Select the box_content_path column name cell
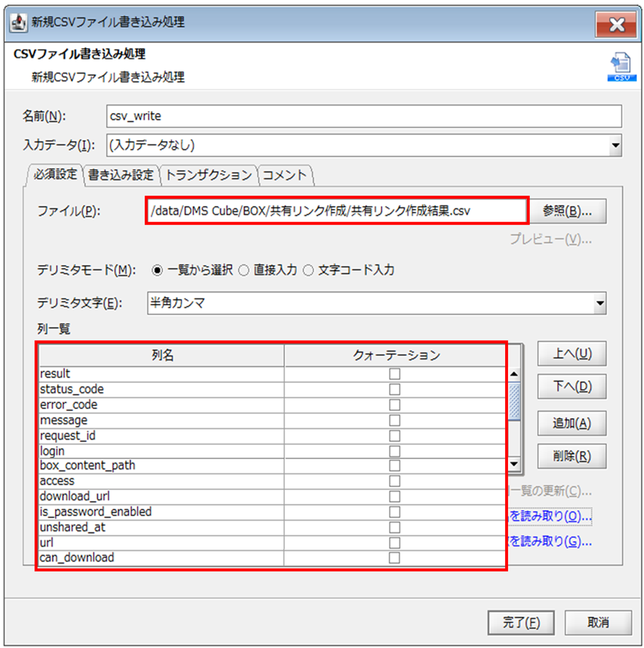This screenshot has width=644, height=648. 161,466
